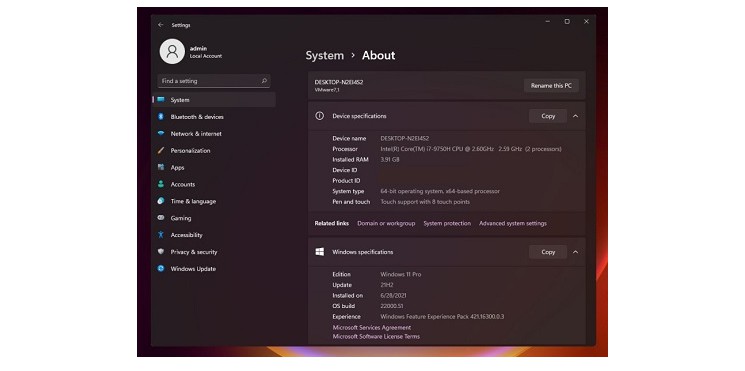
Task: Click the Product ID label
Action: [346, 181]
